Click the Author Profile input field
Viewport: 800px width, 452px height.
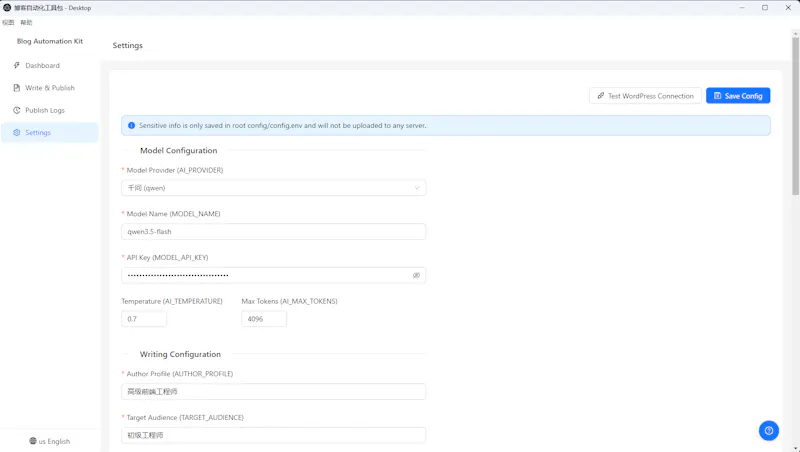point(273,392)
